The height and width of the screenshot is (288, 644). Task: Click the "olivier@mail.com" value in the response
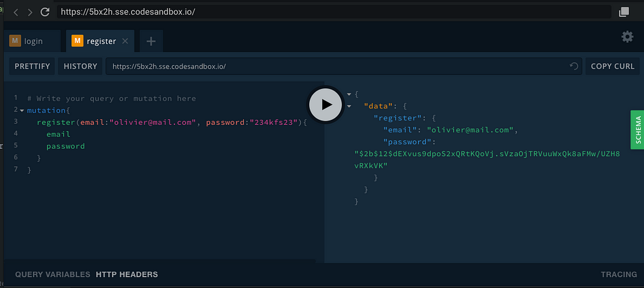click(471, 130)
